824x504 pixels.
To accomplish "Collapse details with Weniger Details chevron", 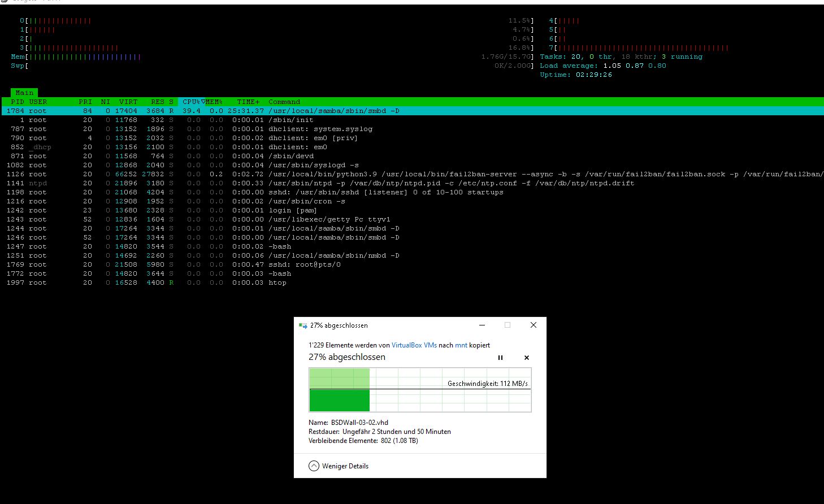I will pos(314,466).
